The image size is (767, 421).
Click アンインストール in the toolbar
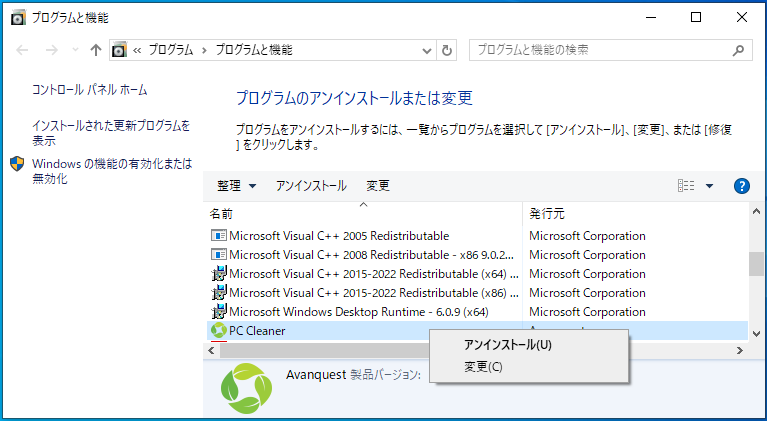[311, 186]
